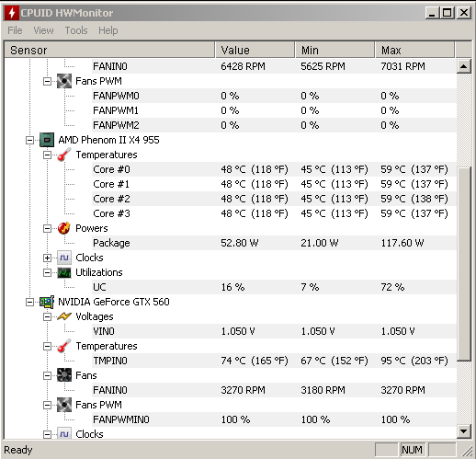476x459 pixels.
Task: Click the Value column header
Action: point(255,50)
